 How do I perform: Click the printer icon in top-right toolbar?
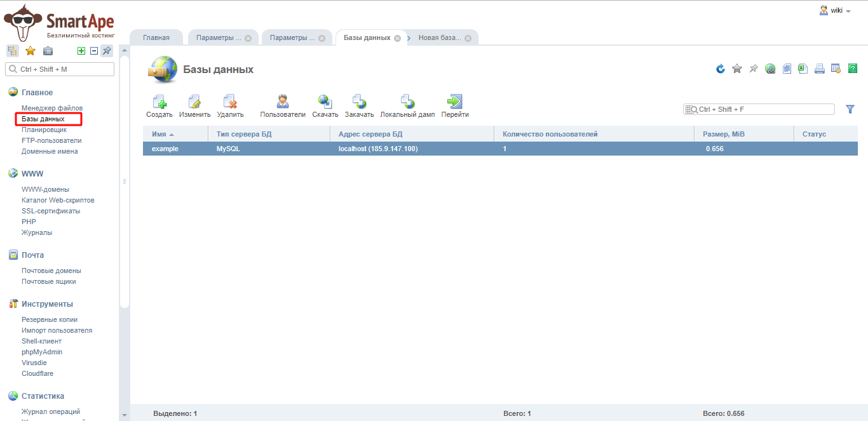tap(820, 69)
